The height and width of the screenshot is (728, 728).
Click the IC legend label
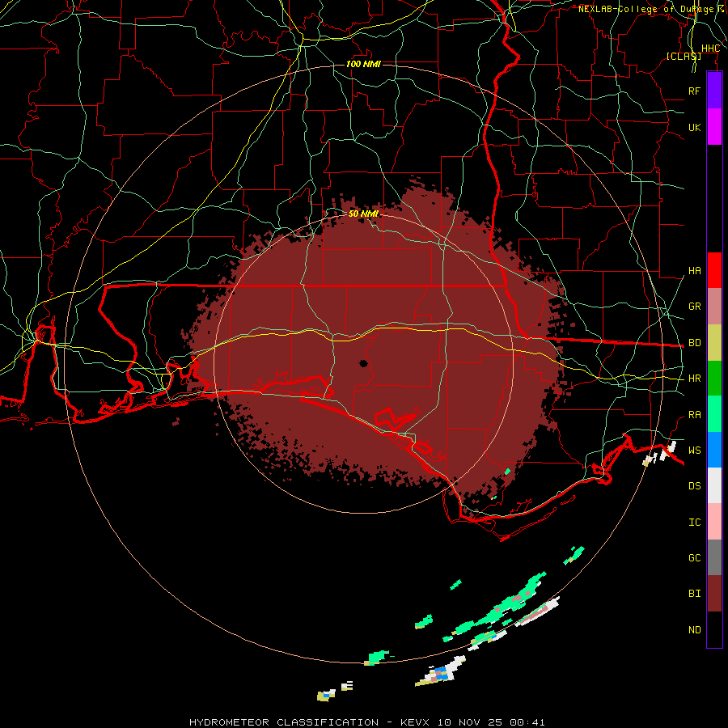[694, 523]
